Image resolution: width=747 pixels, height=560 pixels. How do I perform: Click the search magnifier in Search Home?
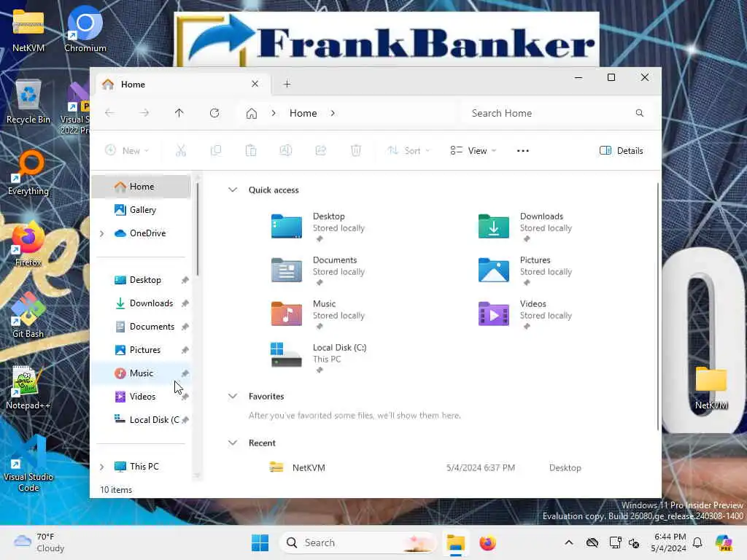(x=639, y=113)
